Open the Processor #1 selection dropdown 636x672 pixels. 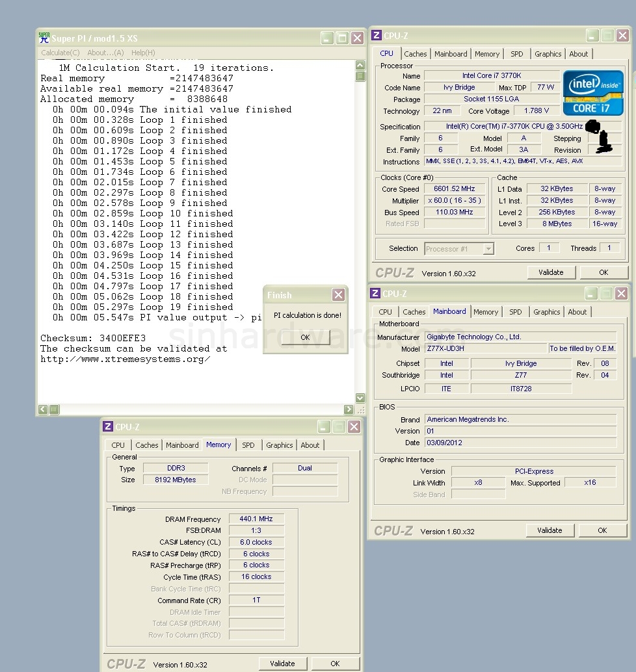(x=488, y=248)
